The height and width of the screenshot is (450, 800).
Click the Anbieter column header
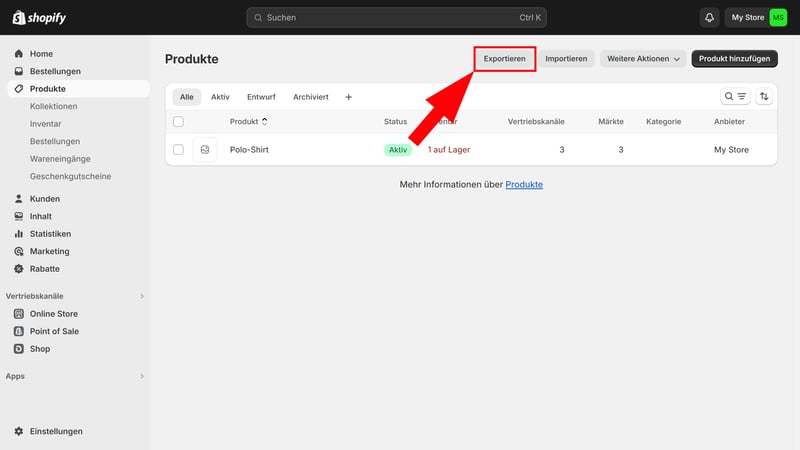click(729, 121)
